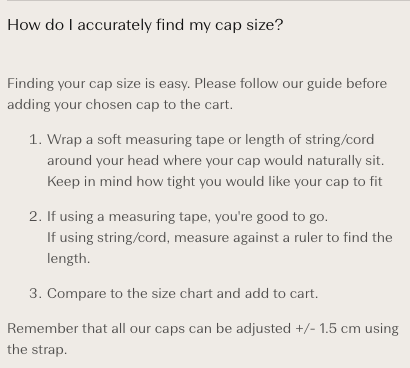The image size is (410, 368).
Task: Select the list number 3 marker
Action: click(36, 293)
